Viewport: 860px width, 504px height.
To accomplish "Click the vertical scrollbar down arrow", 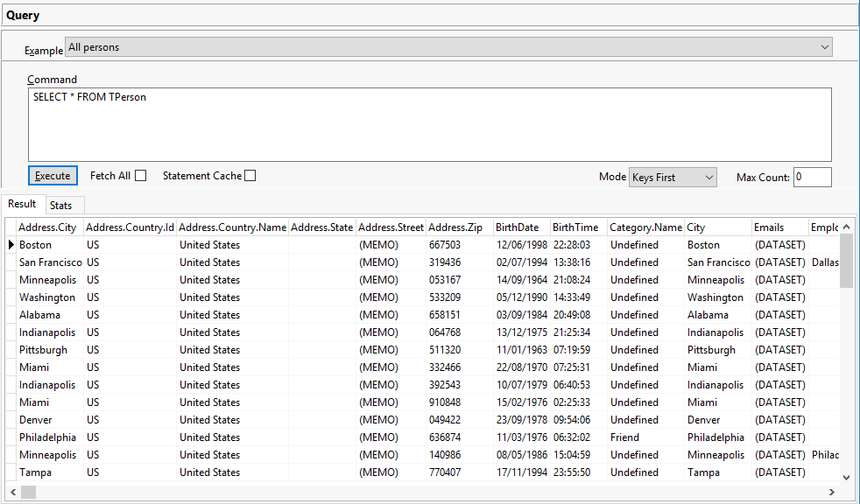I will (846, 477).
